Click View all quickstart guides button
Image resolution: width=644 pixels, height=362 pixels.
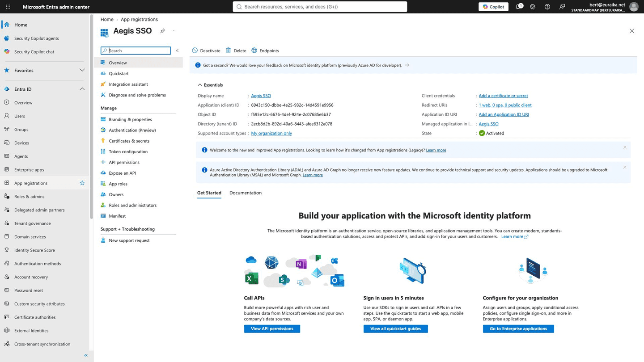(395, 328)
